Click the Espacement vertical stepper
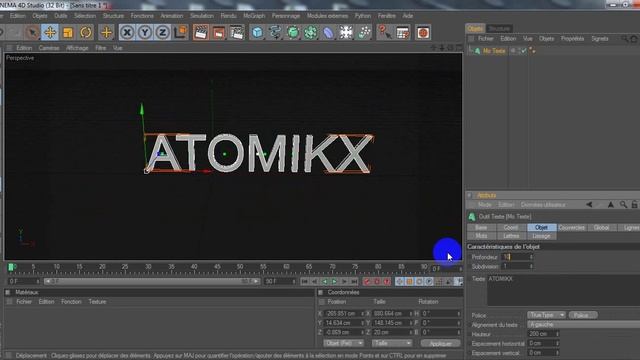The image size is (640, 360). 557,353
